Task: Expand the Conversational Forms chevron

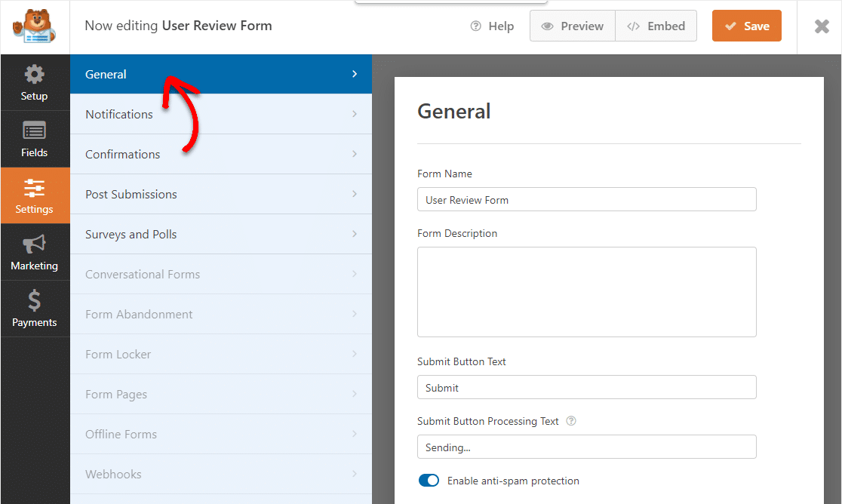Action: pos(355,274)
